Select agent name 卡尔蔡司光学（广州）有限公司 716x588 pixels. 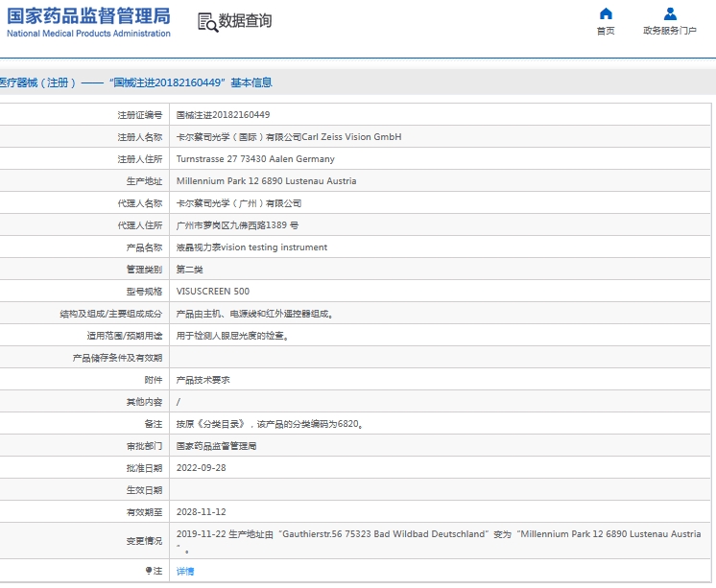[x=239, y=203]
